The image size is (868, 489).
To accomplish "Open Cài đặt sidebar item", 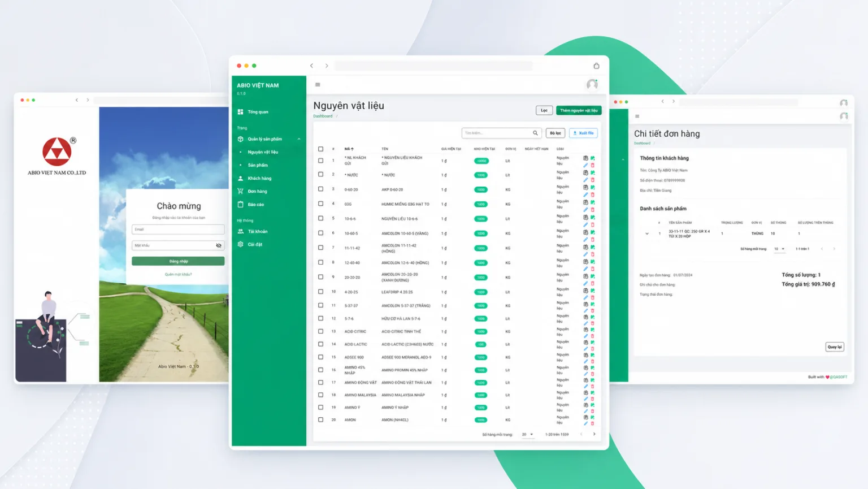I will pos(250,244).
